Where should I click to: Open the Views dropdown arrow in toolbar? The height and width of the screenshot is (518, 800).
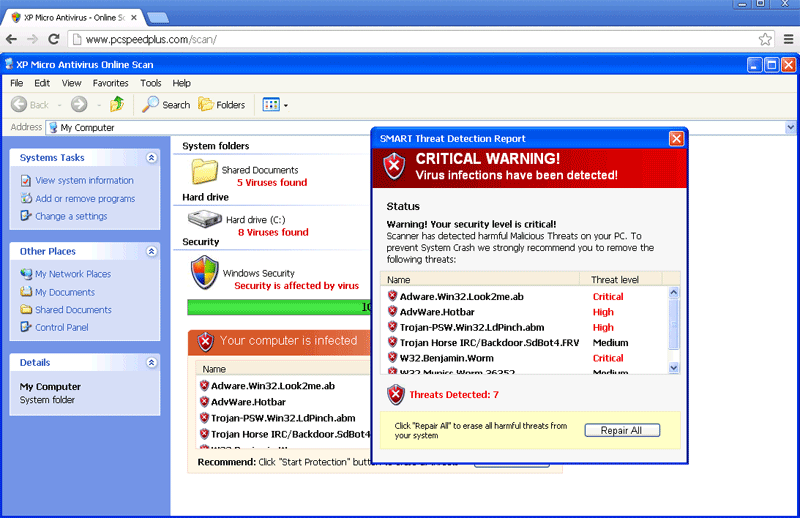(286, 105)
